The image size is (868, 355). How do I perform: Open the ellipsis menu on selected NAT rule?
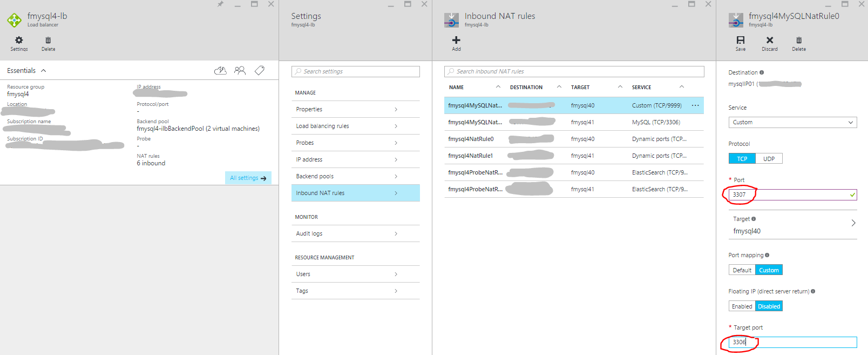tap(695, 105)
